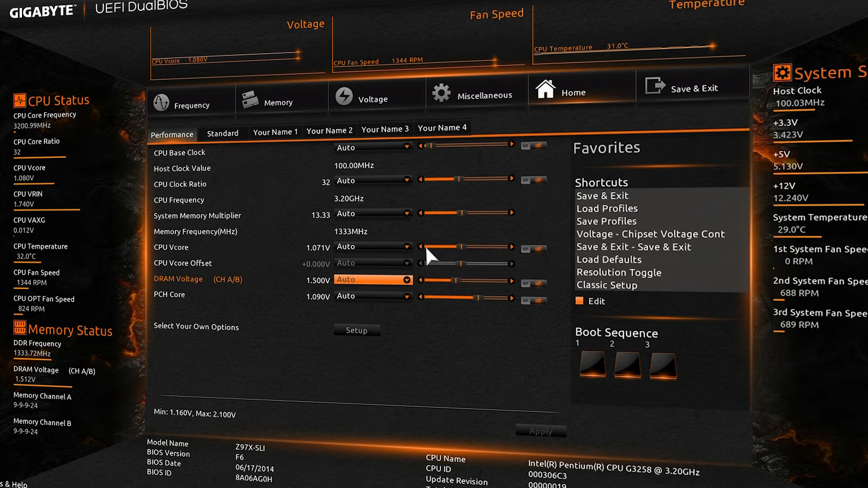868x488 pixels.
Task: Select boot sequence device 1
Action: tap(593, 364)
